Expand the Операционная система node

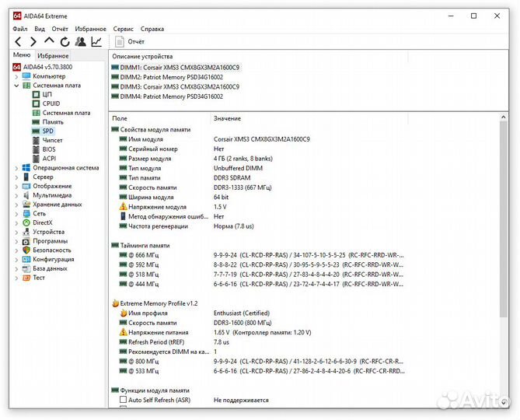[x=16, y=167]
